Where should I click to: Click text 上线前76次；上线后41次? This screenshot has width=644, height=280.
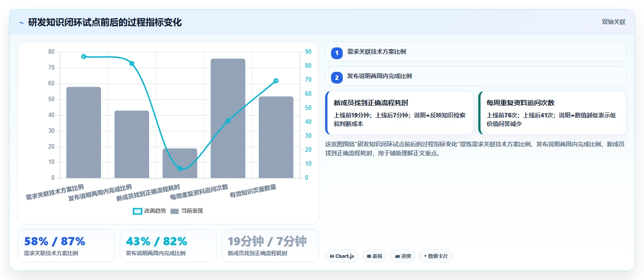coord(521,115)
